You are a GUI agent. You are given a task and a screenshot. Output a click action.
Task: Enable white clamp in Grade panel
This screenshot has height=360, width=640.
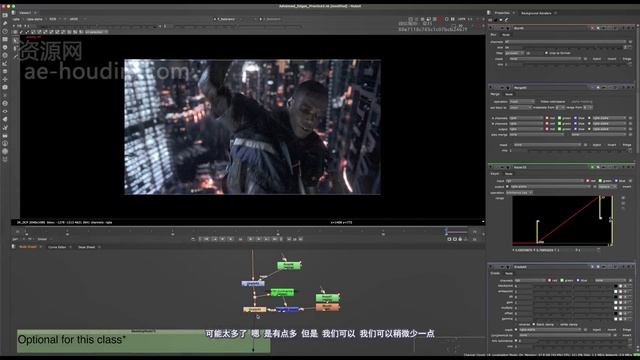(558, 324)
